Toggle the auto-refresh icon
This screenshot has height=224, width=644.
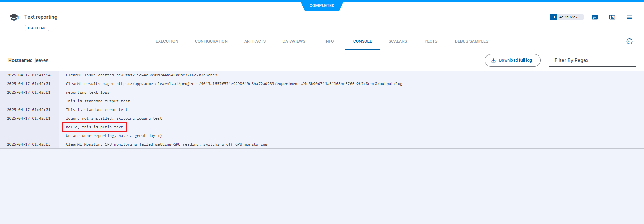click(629, 41)
